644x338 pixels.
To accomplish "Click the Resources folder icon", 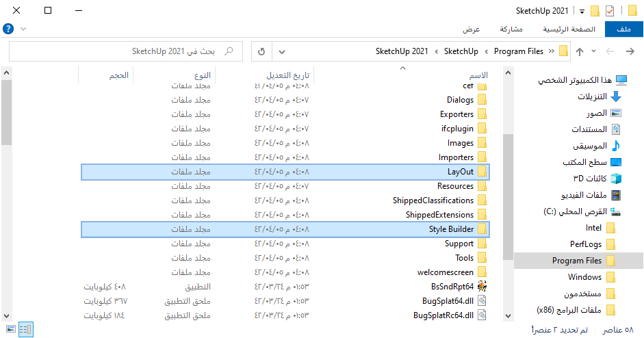I will coord(482,186).
